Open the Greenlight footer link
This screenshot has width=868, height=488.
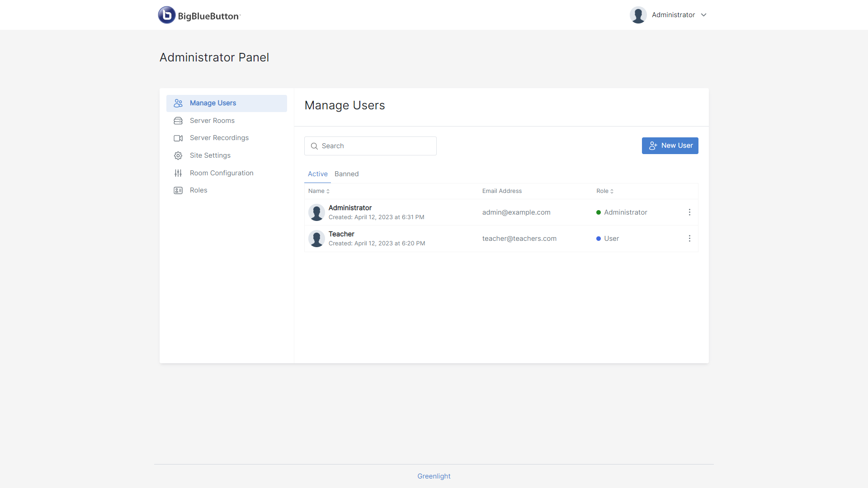click(434, 476)
